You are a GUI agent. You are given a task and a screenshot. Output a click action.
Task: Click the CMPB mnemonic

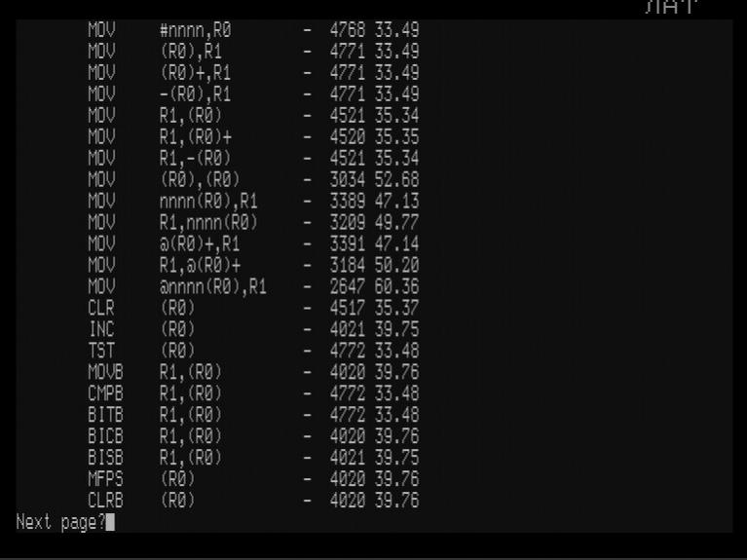[106, 393]
